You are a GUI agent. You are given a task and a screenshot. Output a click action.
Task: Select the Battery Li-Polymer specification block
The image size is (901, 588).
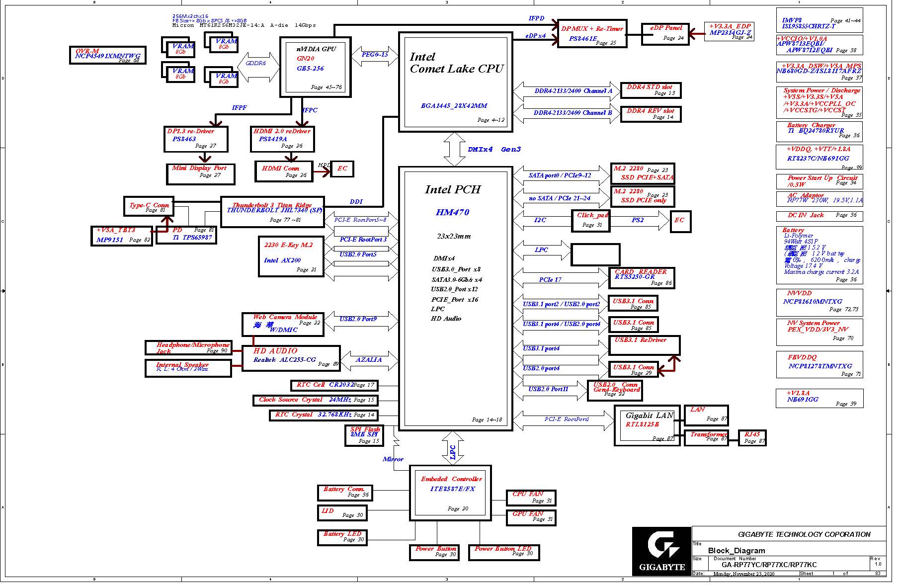click(819, 255)
